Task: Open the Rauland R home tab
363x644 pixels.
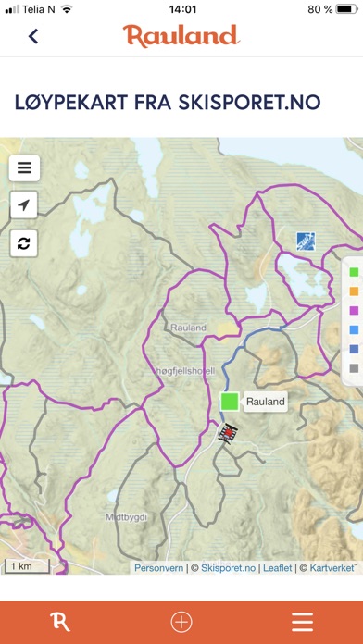Action: tap(60, 622)
